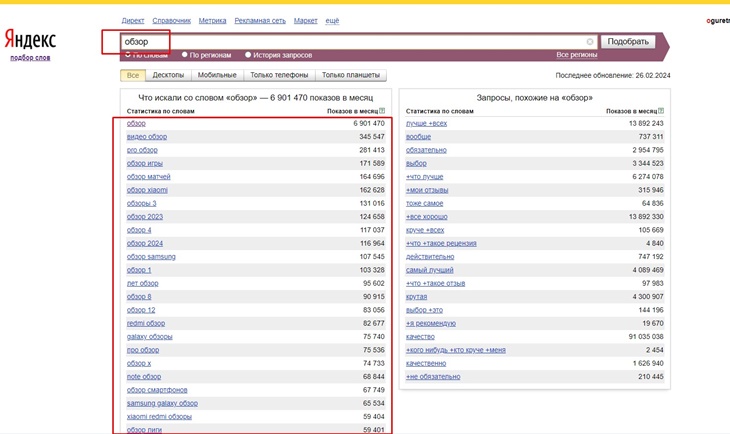This screenshot has height=434, width=730.
Task: Open the обзор samsung keyword link
Action: 151,257
